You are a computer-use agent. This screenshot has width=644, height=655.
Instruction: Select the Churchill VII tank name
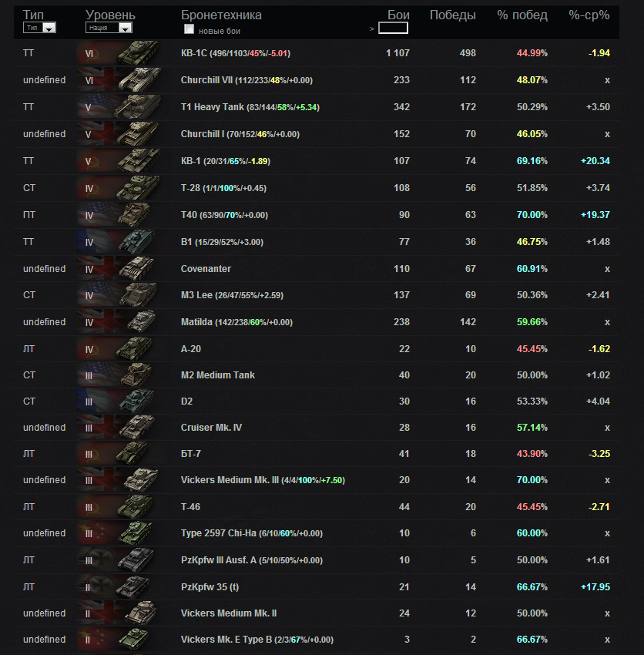point(206,80)
